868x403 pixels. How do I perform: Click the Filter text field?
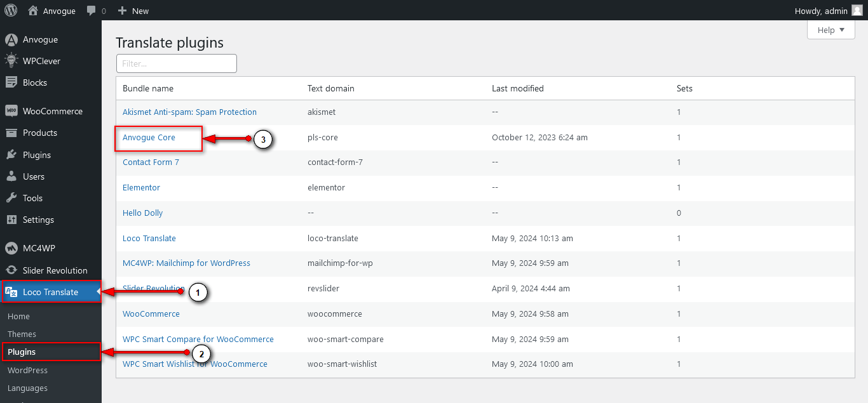[176, 63]
